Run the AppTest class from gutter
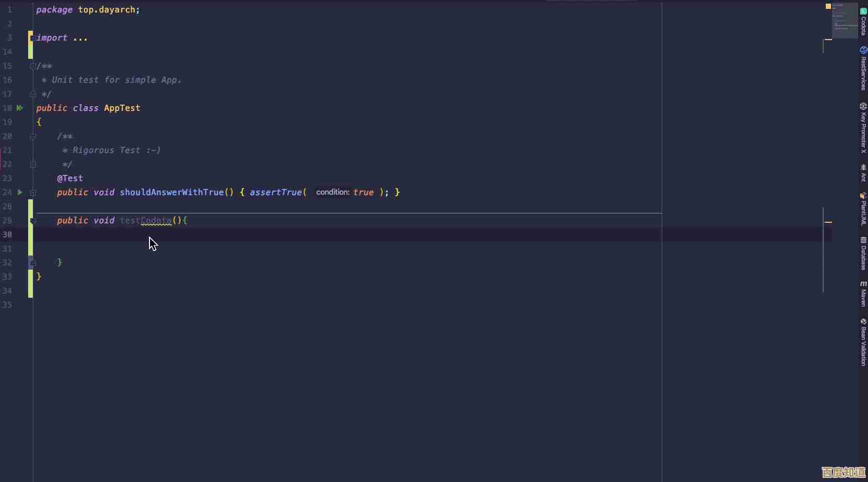The width and height of the screenshot is (868, 482). click(x=20, y=108)
